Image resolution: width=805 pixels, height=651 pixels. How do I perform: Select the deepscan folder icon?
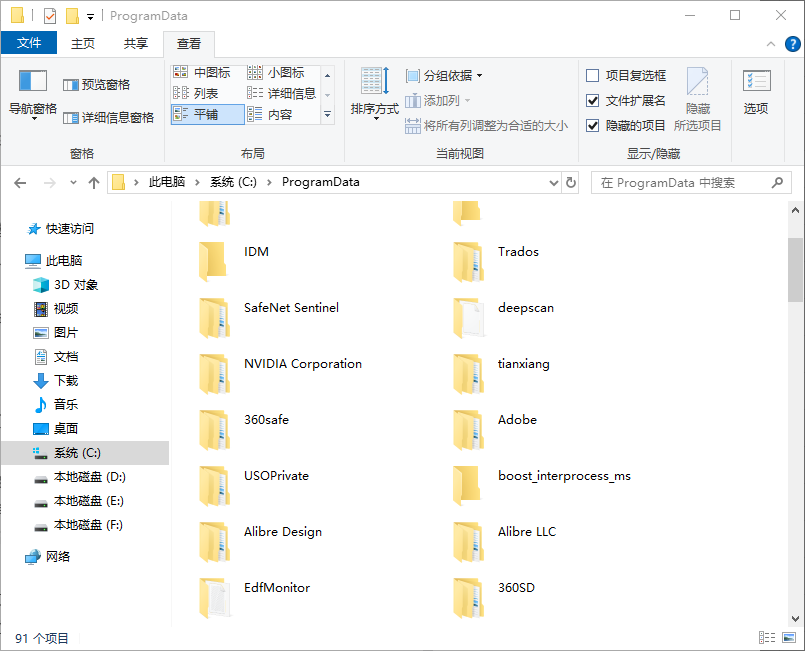click(468, 317)
